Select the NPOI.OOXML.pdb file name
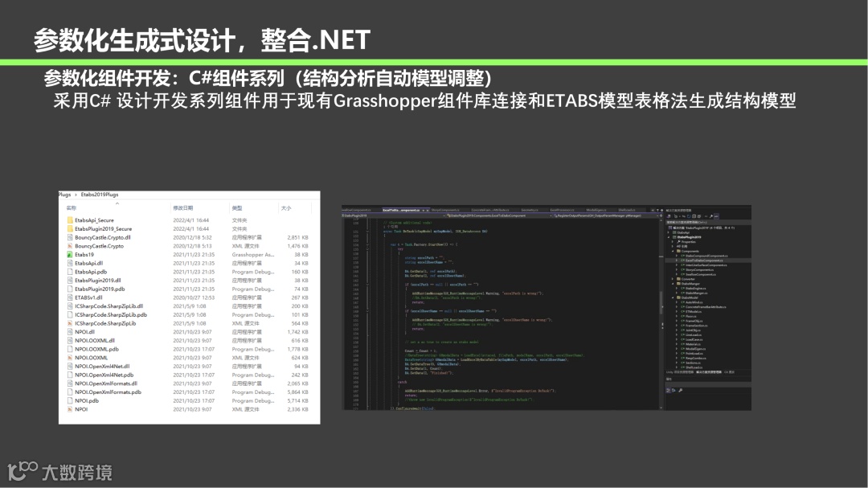The width and height of the screenshot is (868, 488). pos(96,349)
